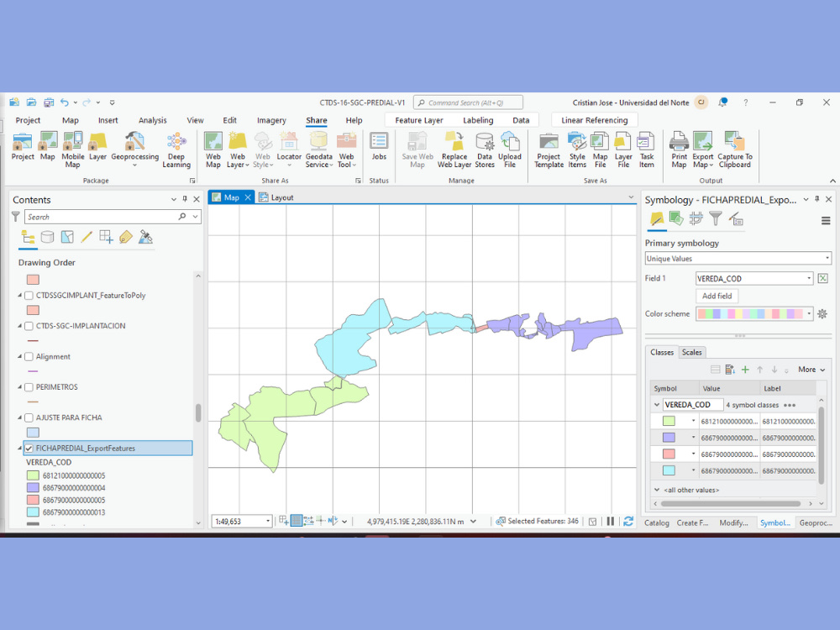Select the Deep Learning package icon
The width and height of the screenshot is (840, 630).
tap(176, 150)
